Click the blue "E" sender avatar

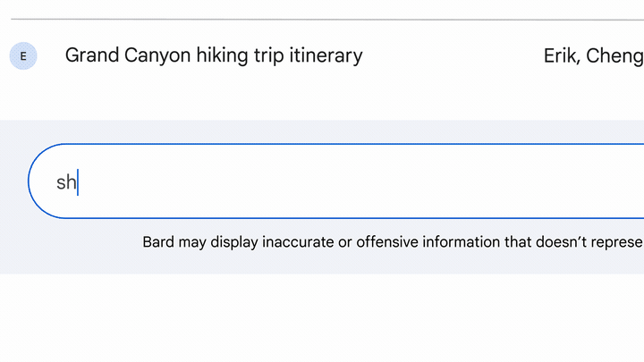tap(23, 55)
